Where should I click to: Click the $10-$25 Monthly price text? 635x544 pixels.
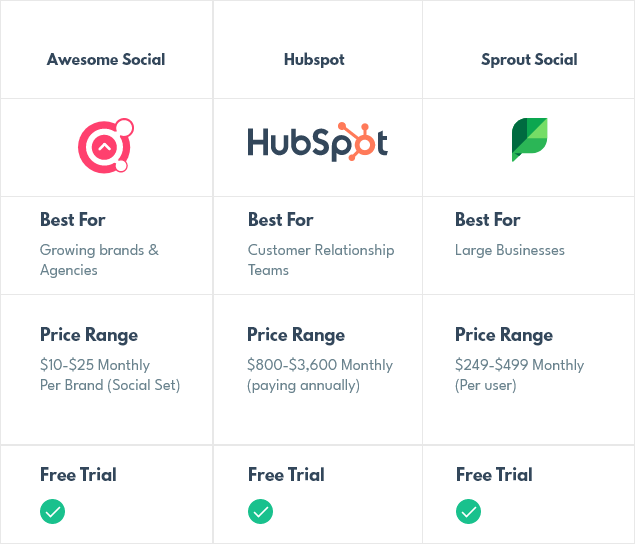[95, 365]
